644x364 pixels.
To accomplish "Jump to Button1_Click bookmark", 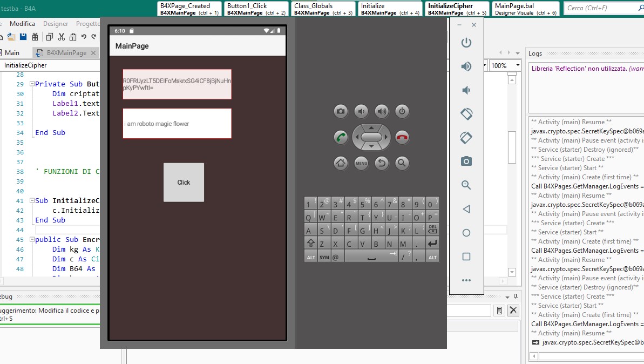I will tap(256, 9).
